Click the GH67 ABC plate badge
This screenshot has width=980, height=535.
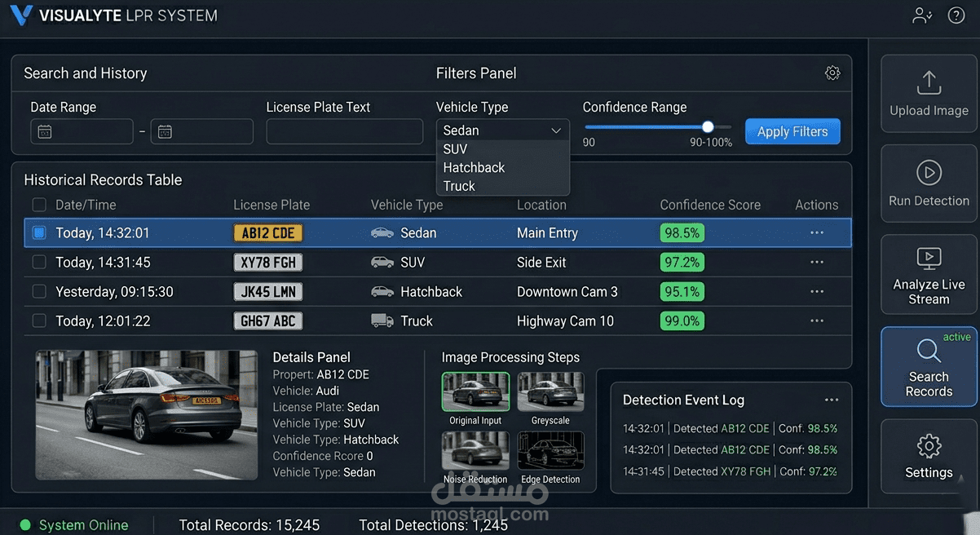[x=268, y=321]
